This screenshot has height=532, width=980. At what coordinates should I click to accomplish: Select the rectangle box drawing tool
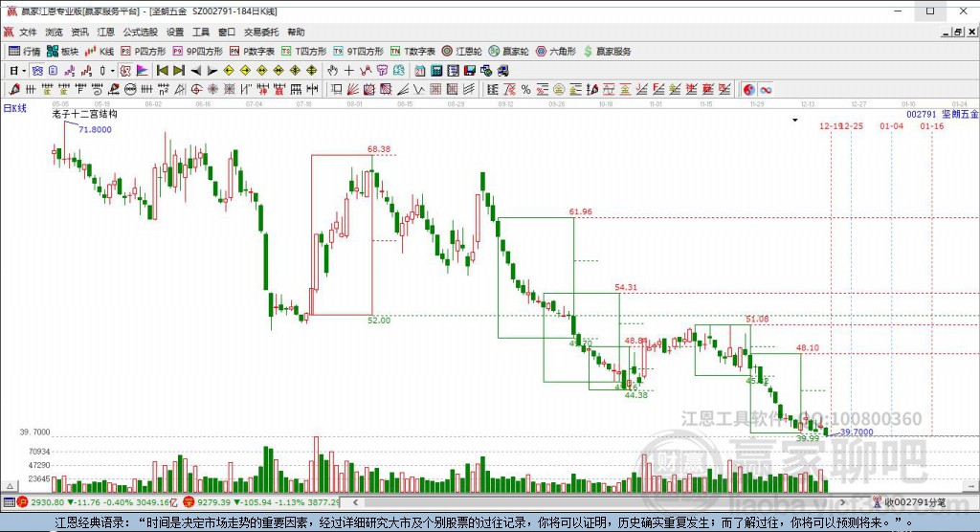tap(336, 89)
